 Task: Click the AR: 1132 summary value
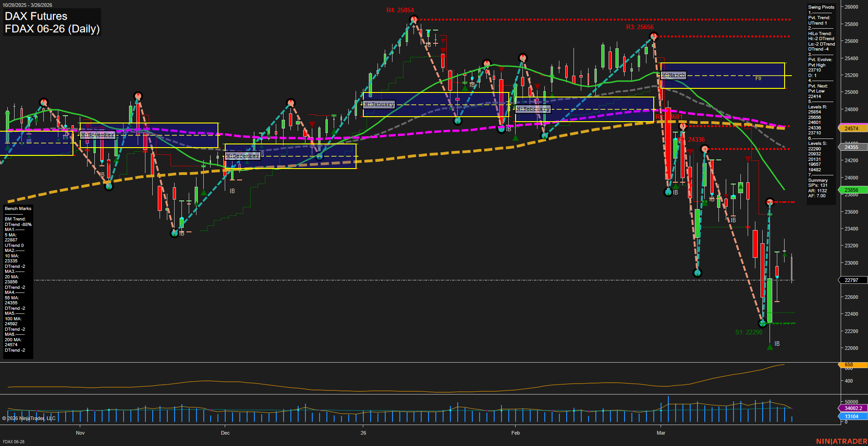click(817, 191)
